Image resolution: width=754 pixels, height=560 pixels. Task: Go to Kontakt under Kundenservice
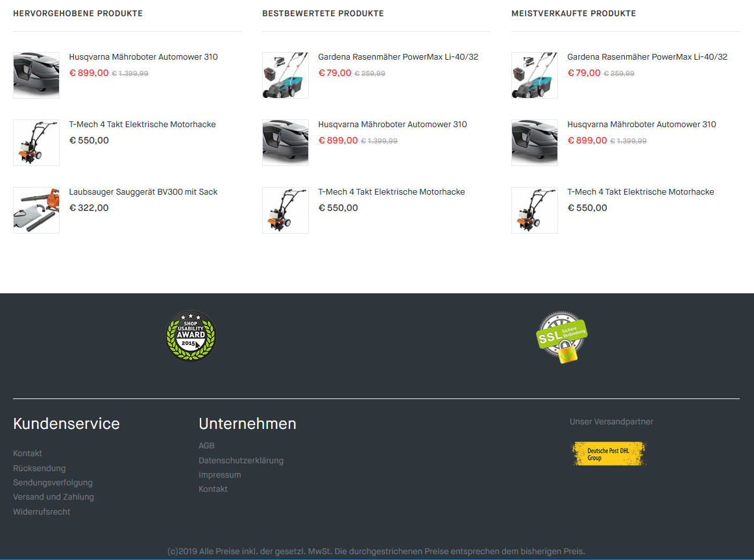point(27,454)
